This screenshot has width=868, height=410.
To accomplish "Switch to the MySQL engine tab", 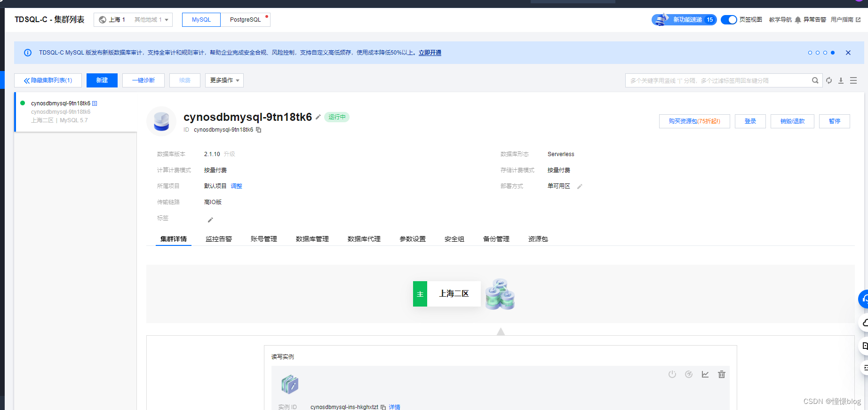I will coord(201,20).
